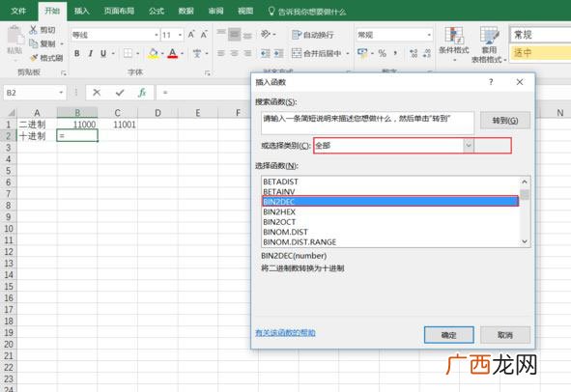Image resolution: width=571 pixels, height=392 pixels.
Task: Decrease the indent
Action: click(x=266, y=53)
